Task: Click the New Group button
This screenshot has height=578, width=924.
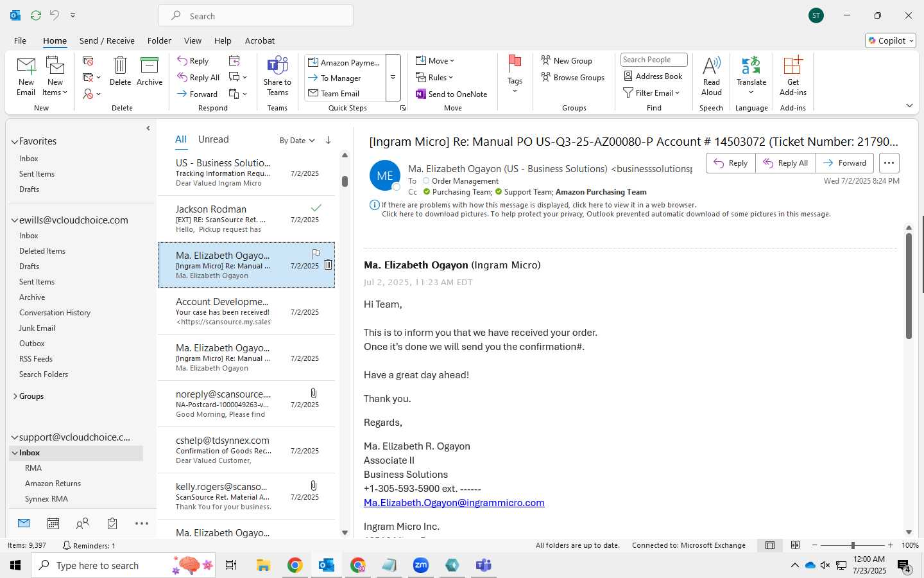Action: (x=567, y=60)
